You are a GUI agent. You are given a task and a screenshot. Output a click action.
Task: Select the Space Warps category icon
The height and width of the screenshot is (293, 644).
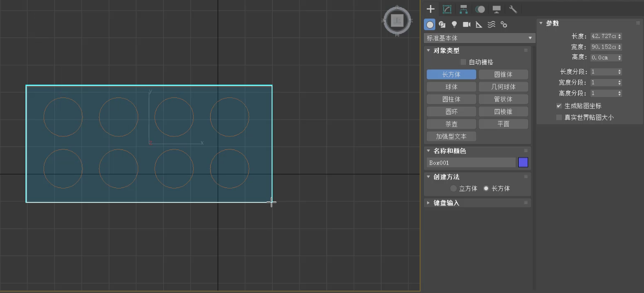(x=491, y=24)
